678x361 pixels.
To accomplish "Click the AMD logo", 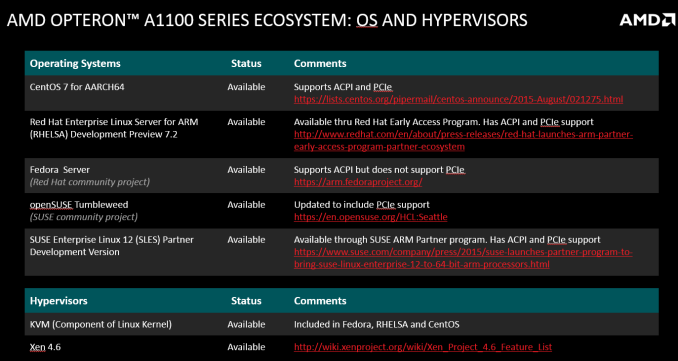I will [x=647, y=20].
